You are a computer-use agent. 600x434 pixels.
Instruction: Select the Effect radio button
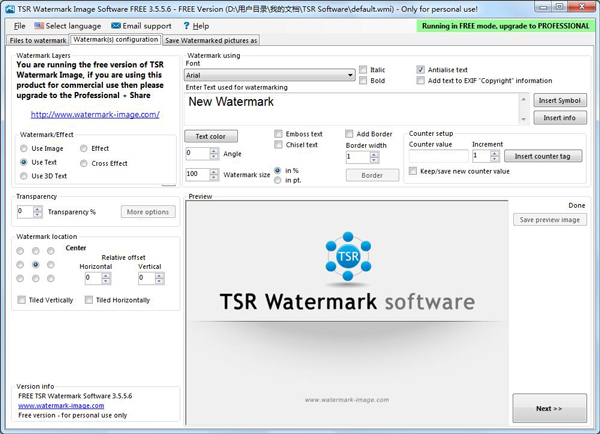pos(83,148)
